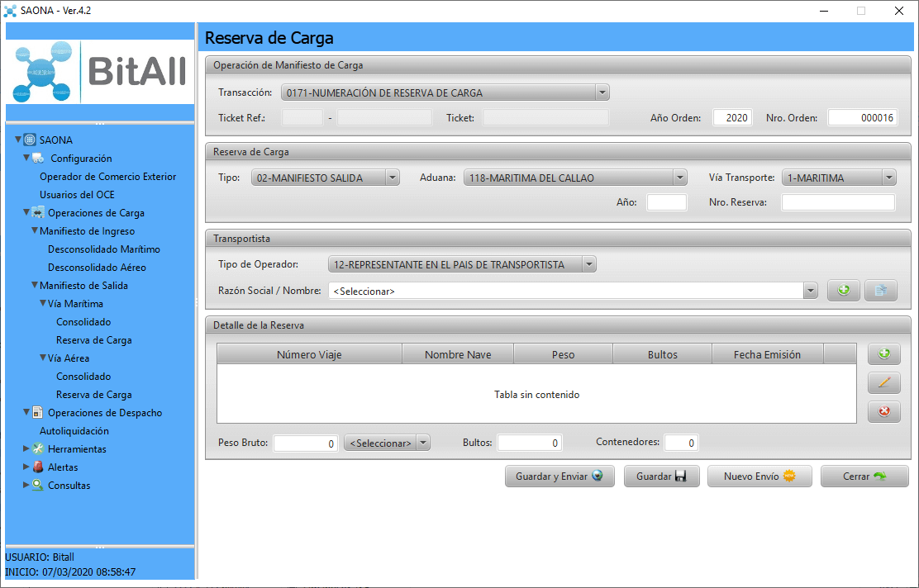Select Autoliquidación in the navigation tree
919x588 pixels.
point(74,431)
